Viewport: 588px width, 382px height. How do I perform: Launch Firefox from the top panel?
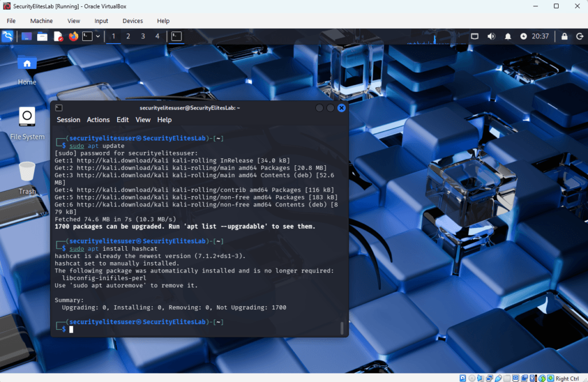point(72,36)
